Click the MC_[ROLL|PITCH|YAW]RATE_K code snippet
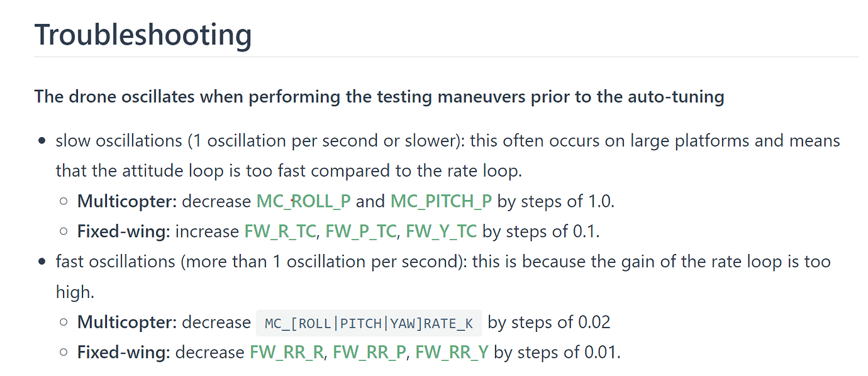 coord(369,323)
